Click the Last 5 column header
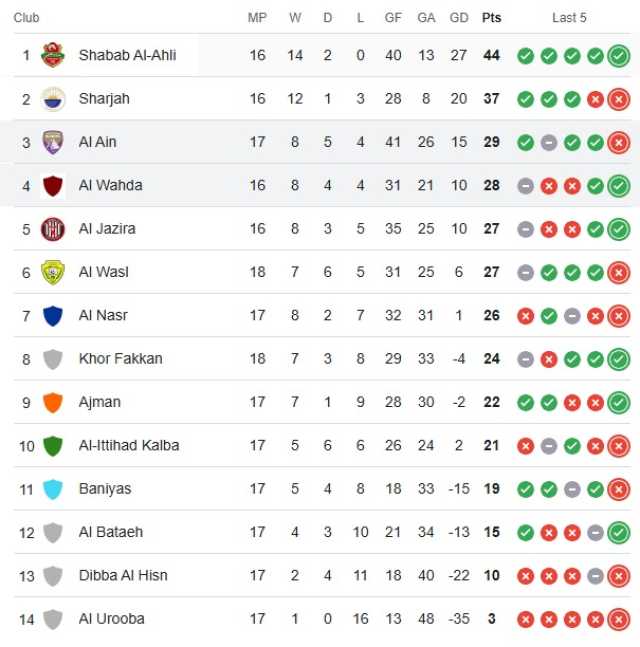 (569, 18)
